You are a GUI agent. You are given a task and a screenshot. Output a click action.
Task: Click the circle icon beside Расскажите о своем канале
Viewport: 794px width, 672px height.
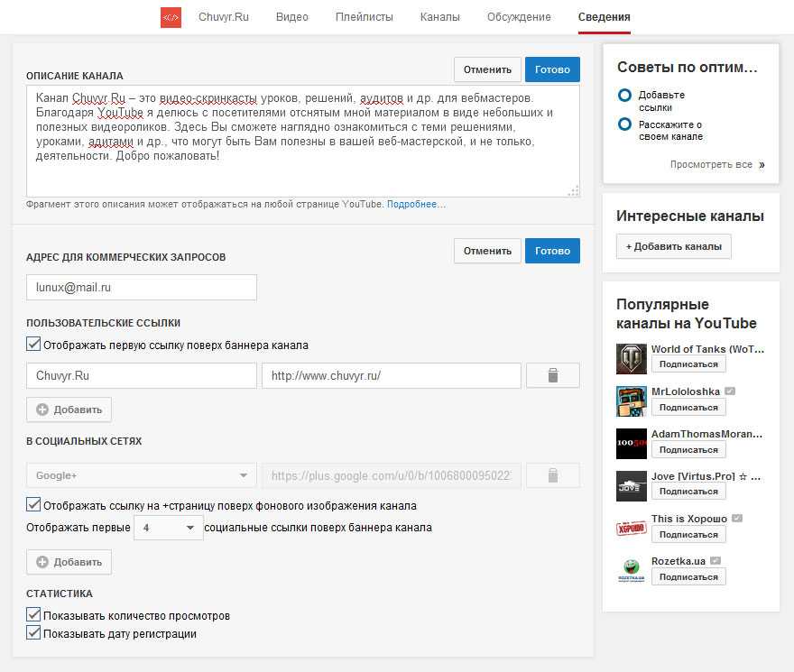tap(625, 124)
